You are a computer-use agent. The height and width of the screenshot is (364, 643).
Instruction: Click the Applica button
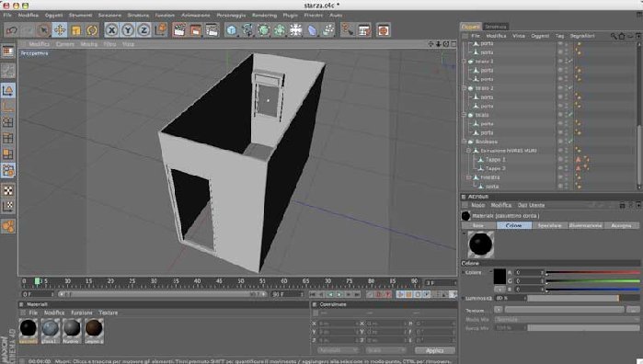(435, 350)
